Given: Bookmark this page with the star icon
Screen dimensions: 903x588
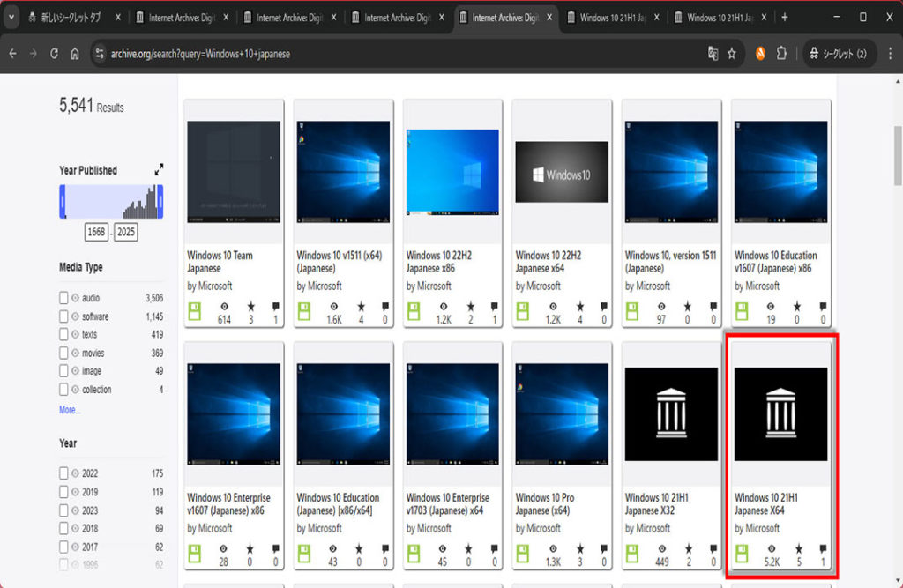Looking at the screenshot, I should tap(732, 54).
